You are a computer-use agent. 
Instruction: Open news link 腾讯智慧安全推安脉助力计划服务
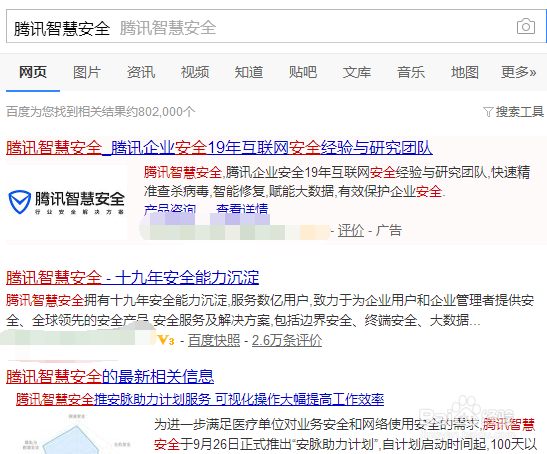pyautogui.click(x=200, y=399)
